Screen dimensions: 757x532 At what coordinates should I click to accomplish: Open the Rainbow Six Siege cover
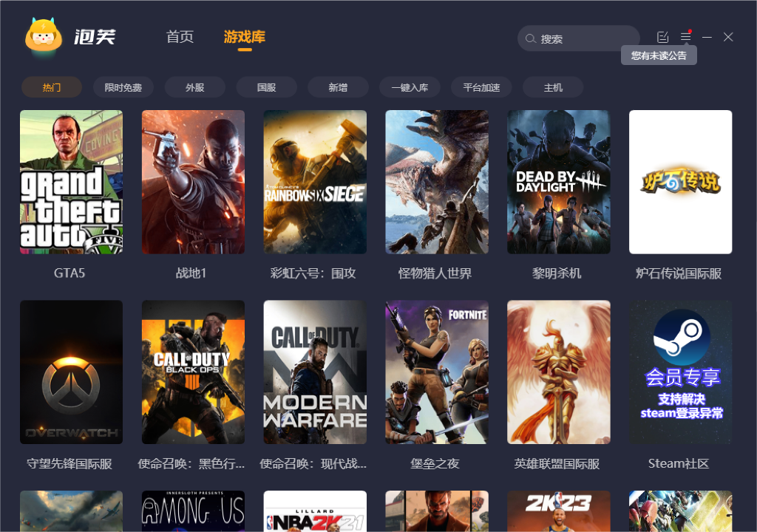tap(315, 182)
